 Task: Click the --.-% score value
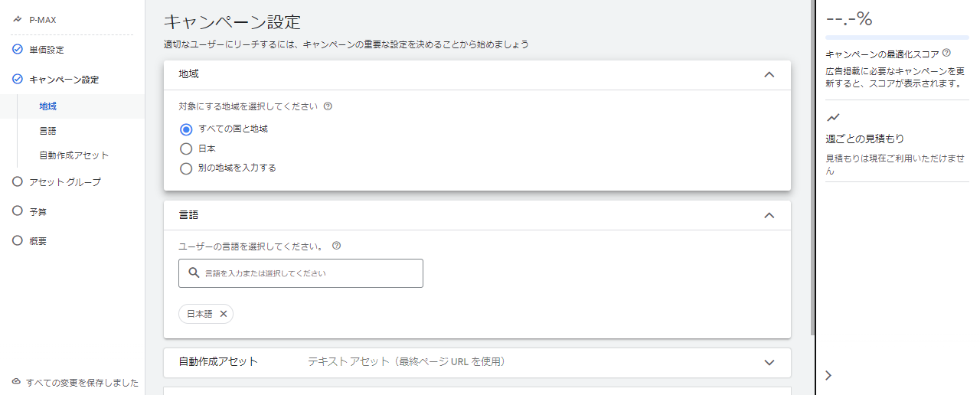(x=849, y=19)
